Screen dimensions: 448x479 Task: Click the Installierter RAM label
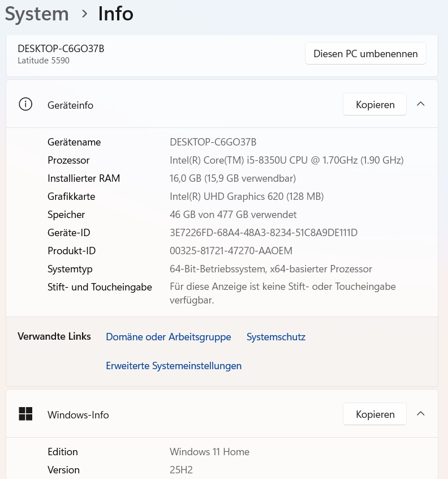click(x=84, y=178)
